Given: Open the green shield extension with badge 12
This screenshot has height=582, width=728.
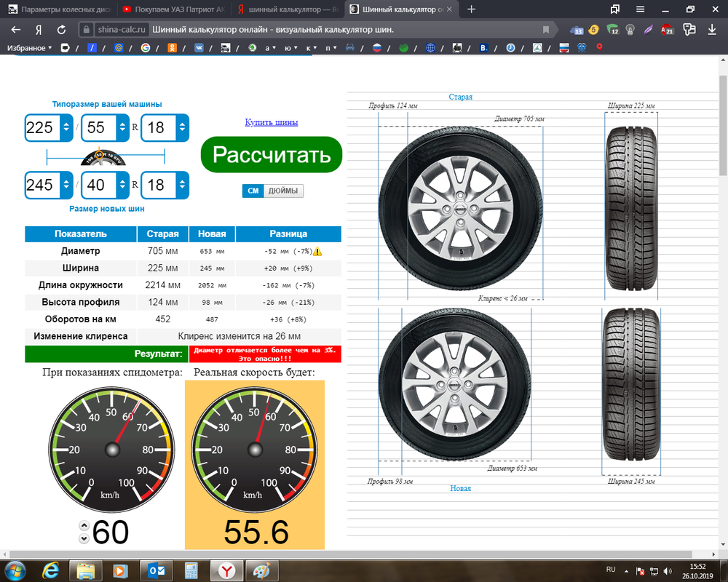Looking at the screenshot, I should click(613, 30).
